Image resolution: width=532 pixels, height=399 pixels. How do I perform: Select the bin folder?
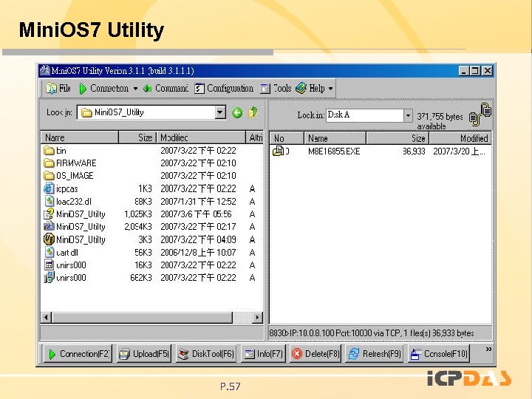(55, 150)
